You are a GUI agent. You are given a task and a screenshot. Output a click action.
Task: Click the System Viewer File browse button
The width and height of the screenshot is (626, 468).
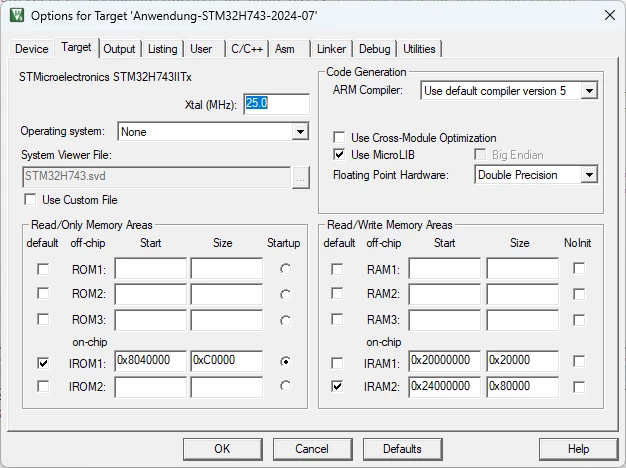point(301,177)
